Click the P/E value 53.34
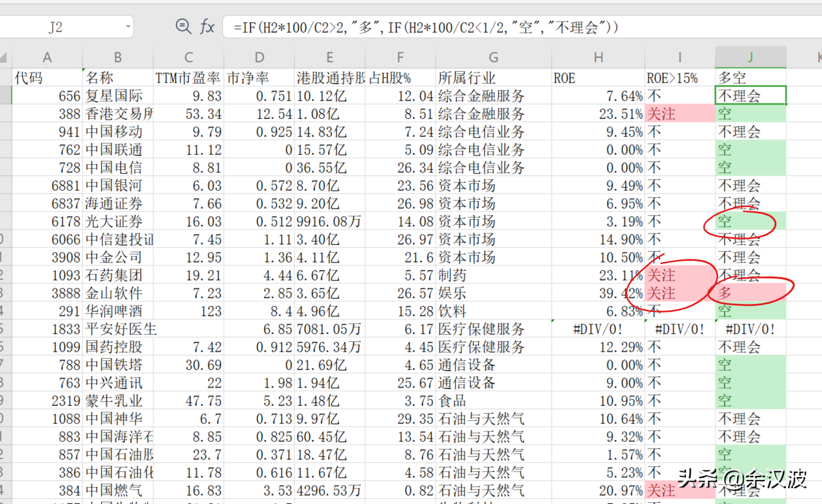822x504 pixels. pos(188,114)
